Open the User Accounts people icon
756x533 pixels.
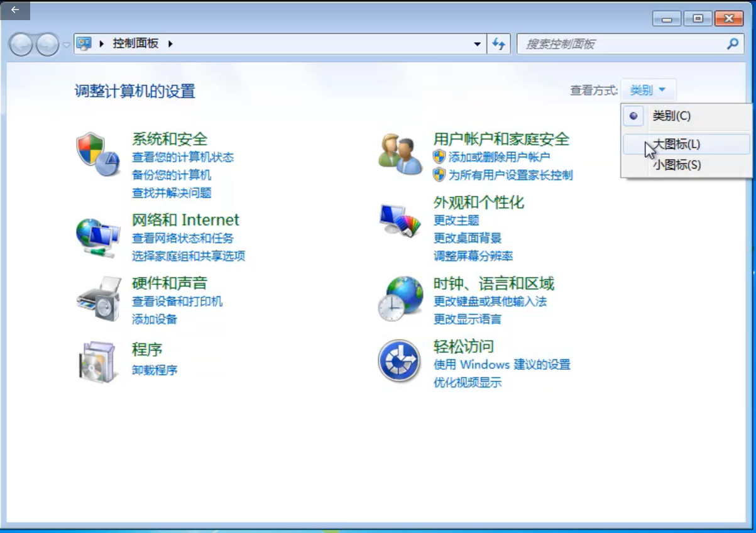coord(400,155)
